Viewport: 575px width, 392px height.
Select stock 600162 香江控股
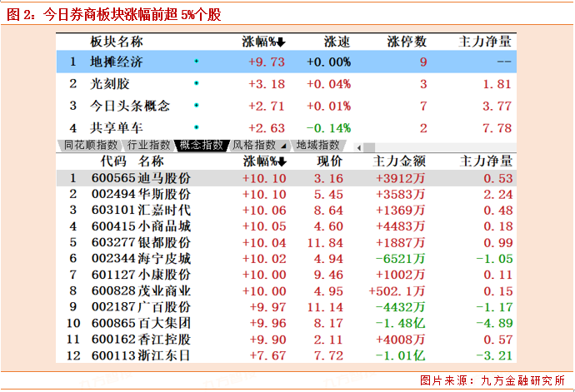(286, 340)
